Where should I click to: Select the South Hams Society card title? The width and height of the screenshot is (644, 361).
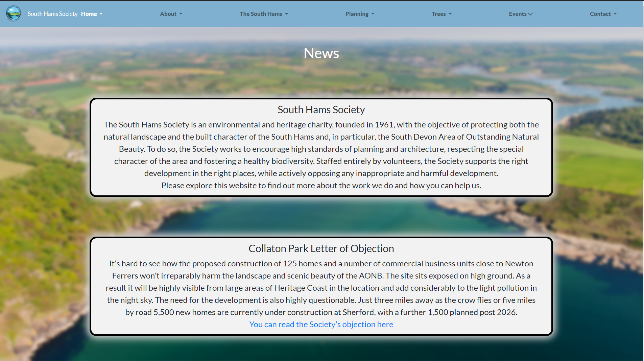click(x=321, y=110)
